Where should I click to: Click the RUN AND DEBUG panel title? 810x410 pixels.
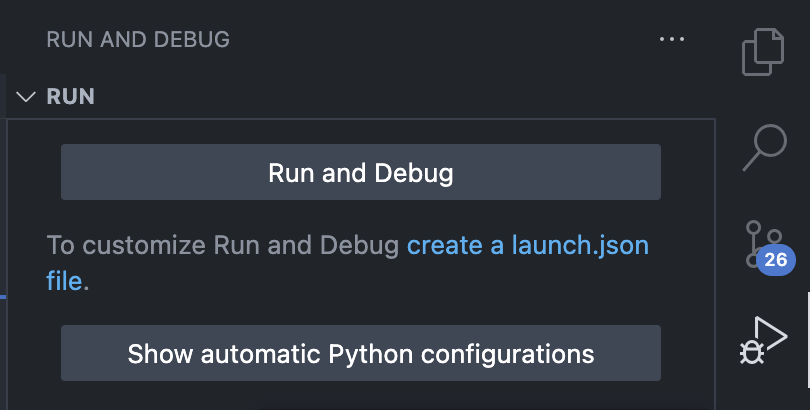138,40
